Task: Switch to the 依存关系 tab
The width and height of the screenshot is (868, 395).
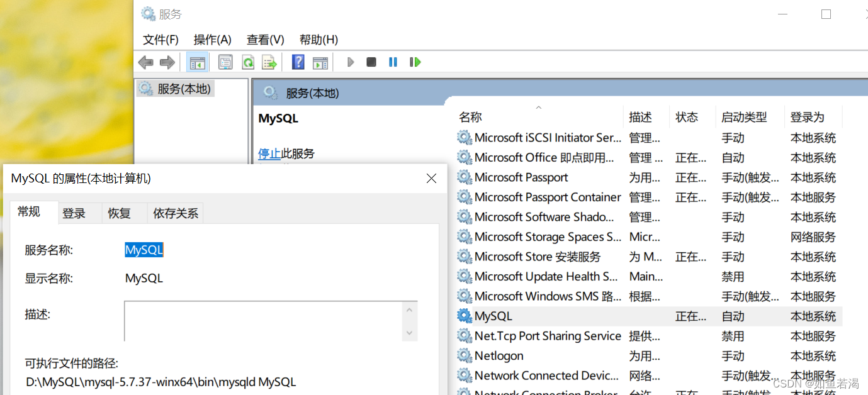Action: 176,213
